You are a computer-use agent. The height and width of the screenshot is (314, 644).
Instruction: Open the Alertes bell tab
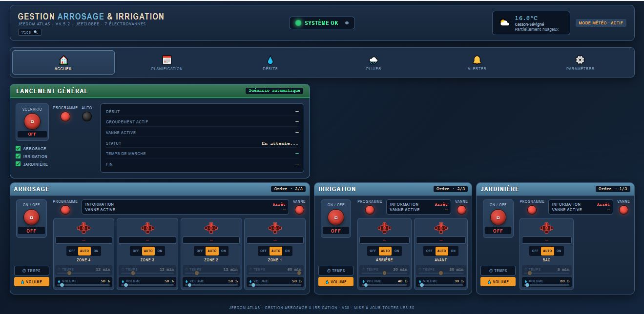pos(477,63)
